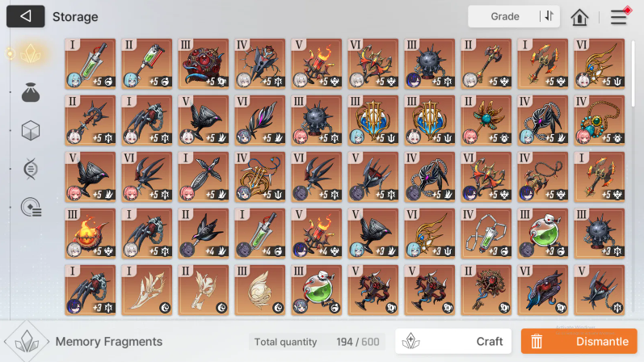Expand the Grade sort dropdown
Image resolution: width=644 pixels, height=362 pixels.
pos(513,16)
